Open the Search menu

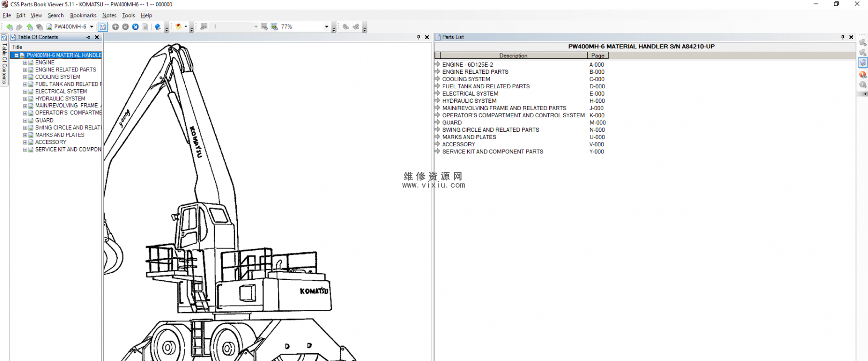(x=55, y=15)
